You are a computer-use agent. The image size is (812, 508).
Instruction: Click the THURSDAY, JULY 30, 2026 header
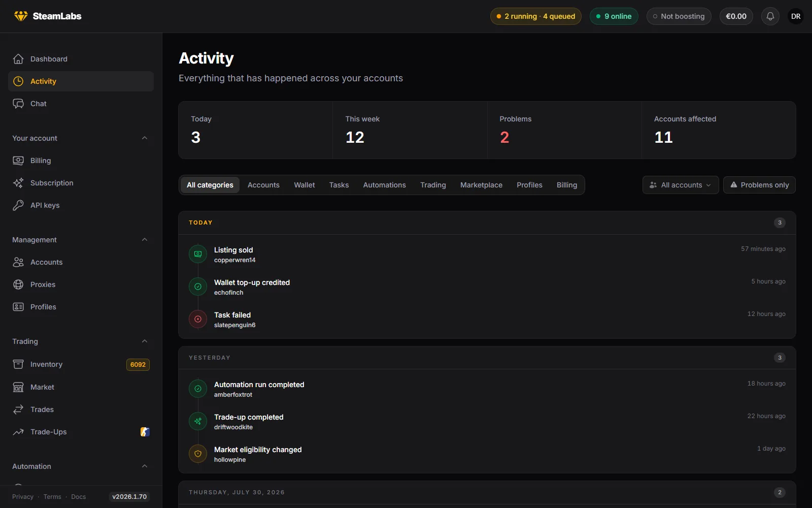pyautogui.click(x=237, y=492)
